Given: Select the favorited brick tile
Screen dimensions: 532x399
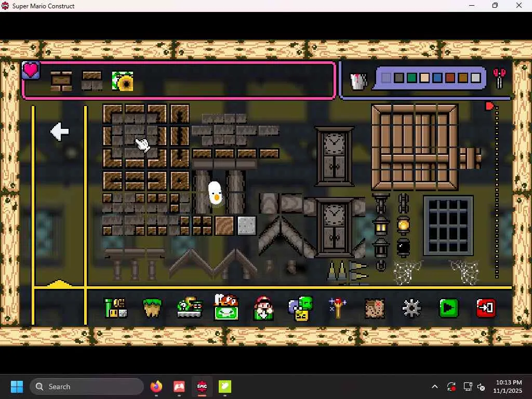Looking at the screenshot, I should tap(61, 81).
